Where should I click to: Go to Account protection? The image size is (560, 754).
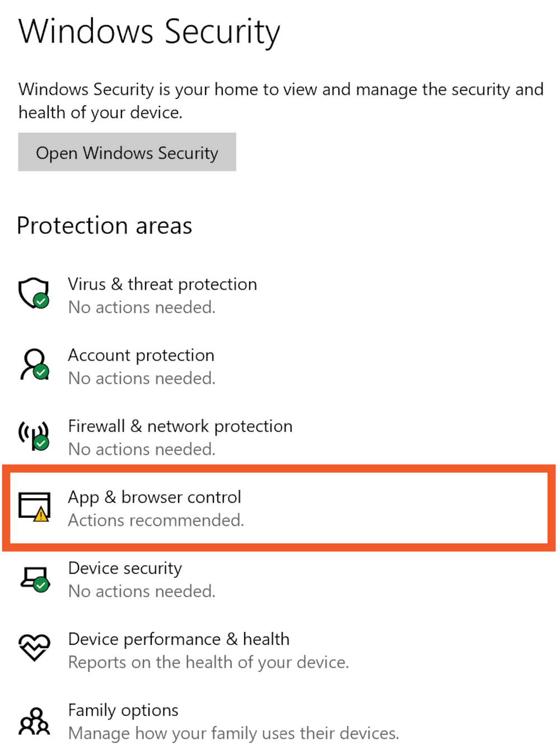coord(141,355)
